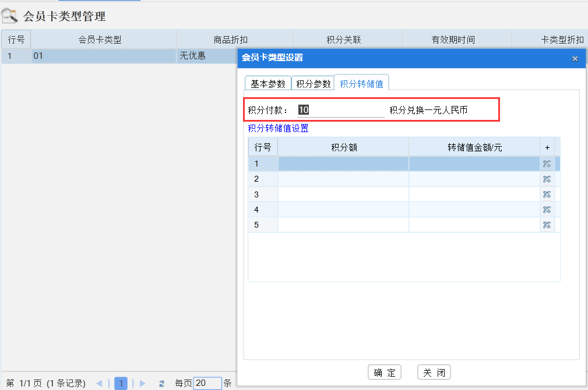Switch to the 基本参数 tab
This screenshot has height=390, width=588.
click(x=267, y=82)
